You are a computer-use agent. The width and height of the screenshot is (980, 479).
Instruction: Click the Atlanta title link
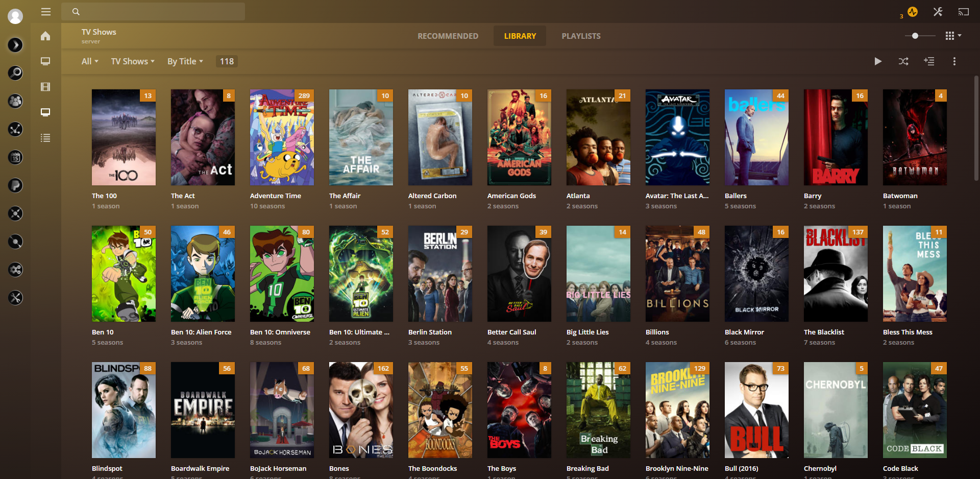578,196
